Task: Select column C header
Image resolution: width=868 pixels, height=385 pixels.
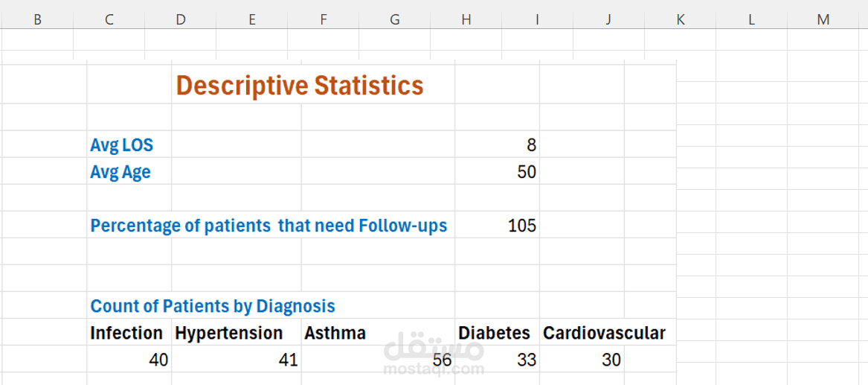Action: pos(109,20)
